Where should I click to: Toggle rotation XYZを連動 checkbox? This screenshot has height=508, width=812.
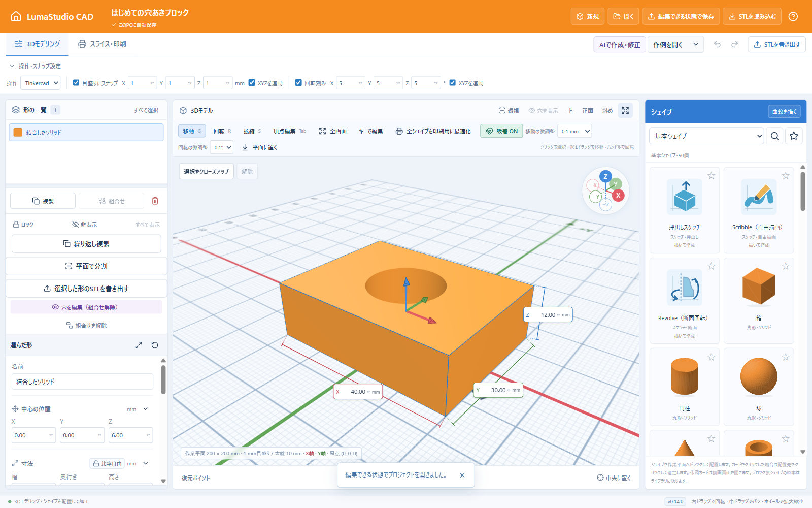(x=453, y=82)
